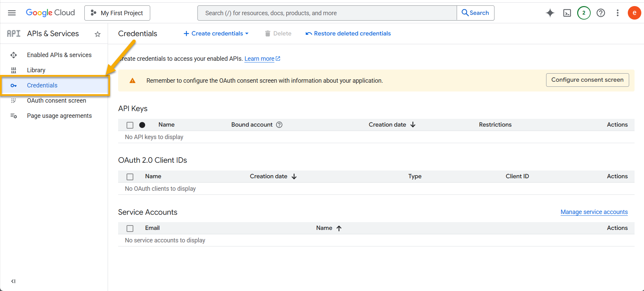The width and height of the screenshot is (644, 291).
Task: Sort API Keys by Creation date arrow
Action: click(413, 125)
